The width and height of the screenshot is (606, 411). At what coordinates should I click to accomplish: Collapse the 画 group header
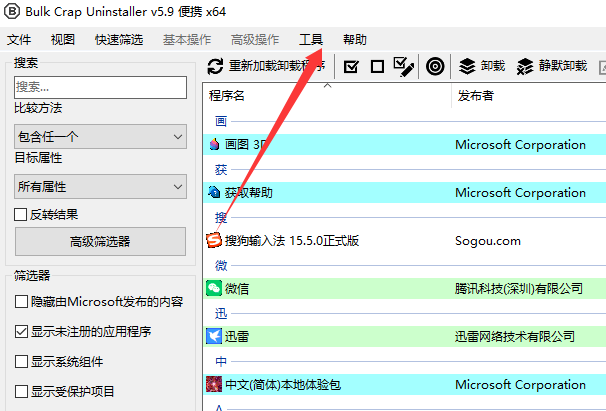[x=221, y=121]
